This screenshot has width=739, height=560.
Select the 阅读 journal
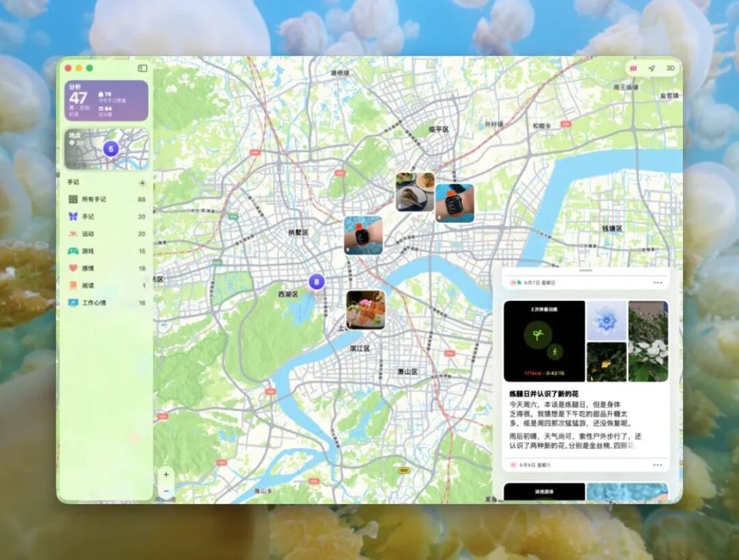(106, 285)
